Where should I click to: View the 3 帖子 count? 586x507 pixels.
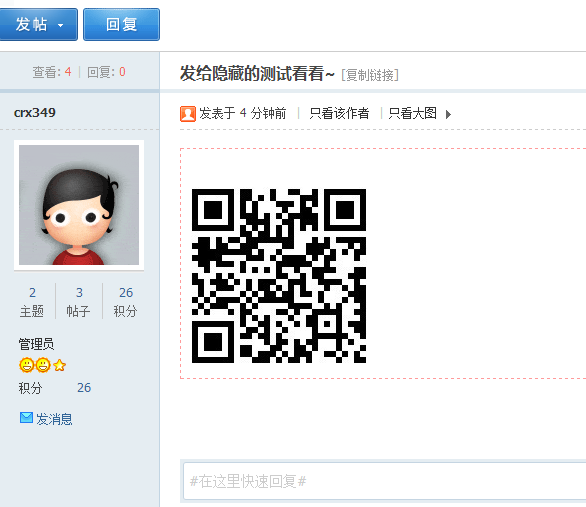79,302
